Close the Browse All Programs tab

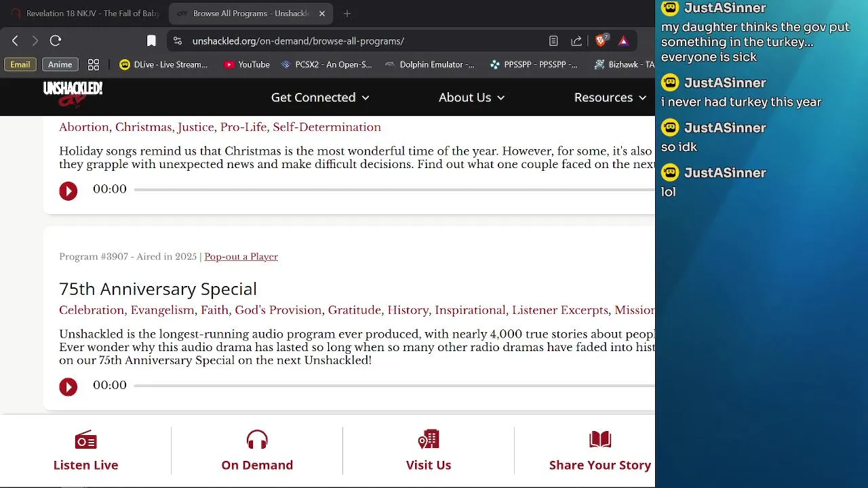(x=322, y=14)
